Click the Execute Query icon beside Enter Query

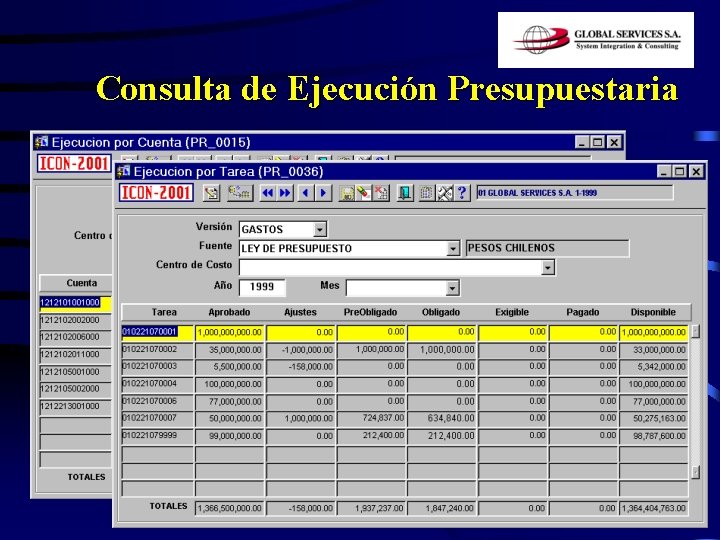coord(239,193)
